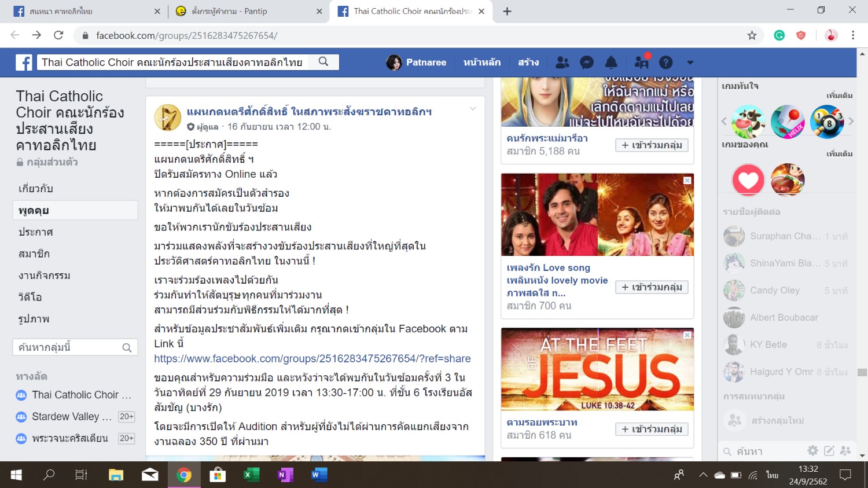Viewport: 868px width, 488px height.
Task: Join the เพลงรัก Love song group
Action: (652, 287)
